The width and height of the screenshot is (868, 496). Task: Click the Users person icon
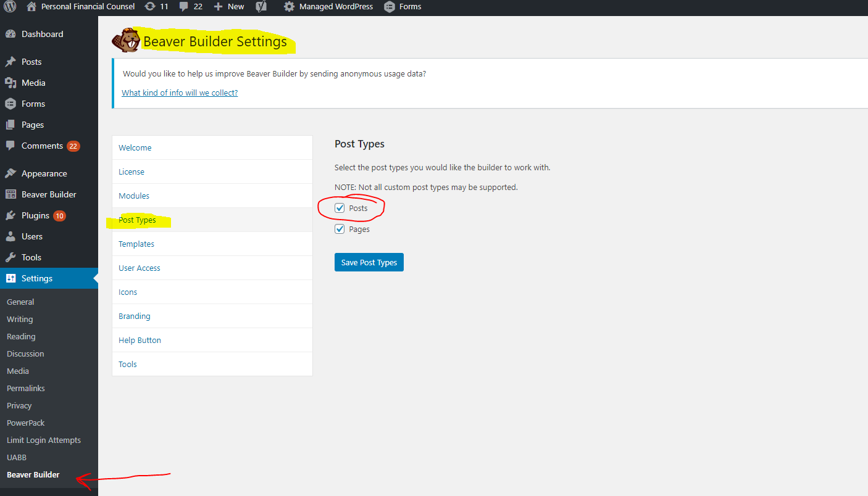10,236
